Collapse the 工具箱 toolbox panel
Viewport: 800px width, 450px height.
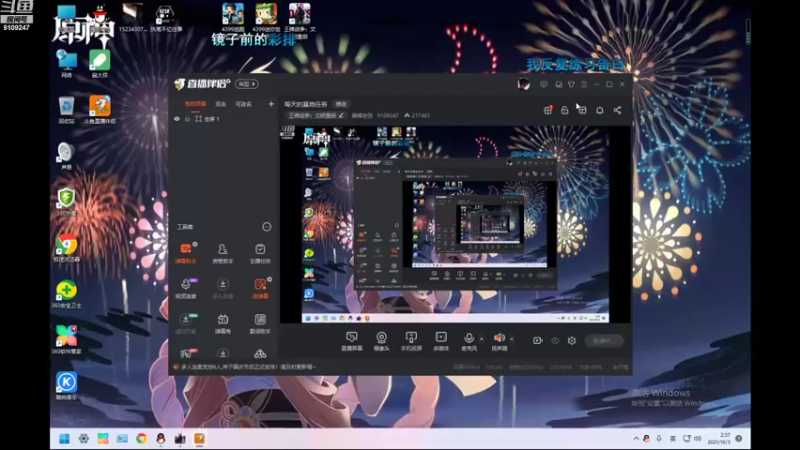pyautogui.click(x=267, y=227)
